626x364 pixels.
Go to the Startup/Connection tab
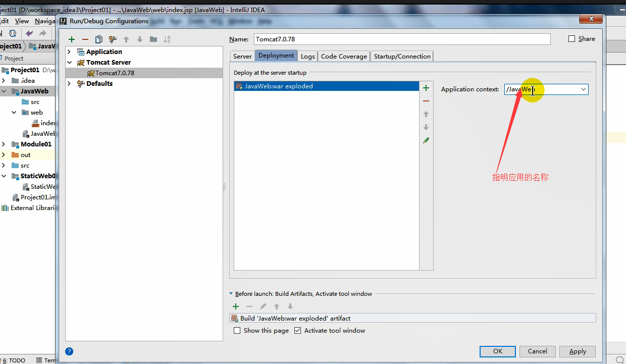[402, 56]
